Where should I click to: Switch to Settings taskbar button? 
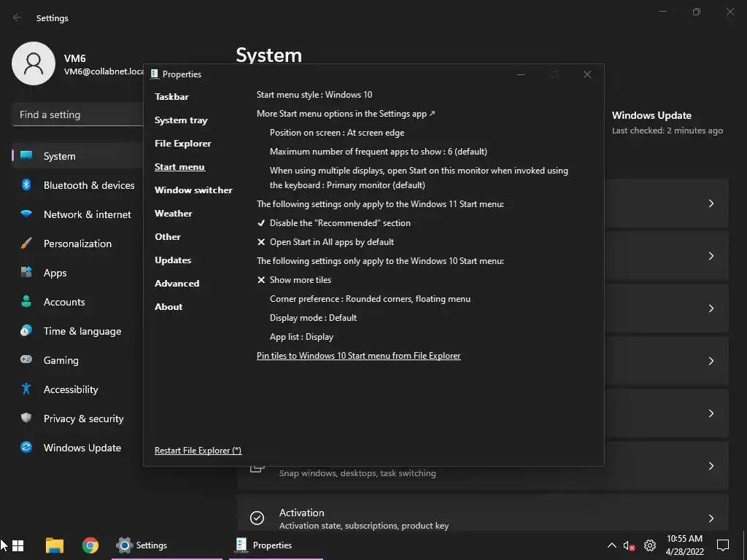pos(167,545)
